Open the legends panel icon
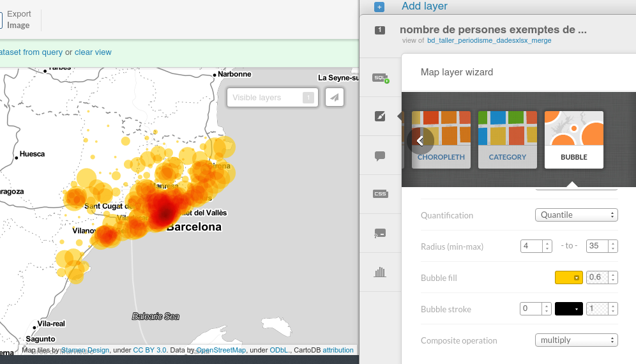This screenshot has width=636, height=364. tap(380, 233)
